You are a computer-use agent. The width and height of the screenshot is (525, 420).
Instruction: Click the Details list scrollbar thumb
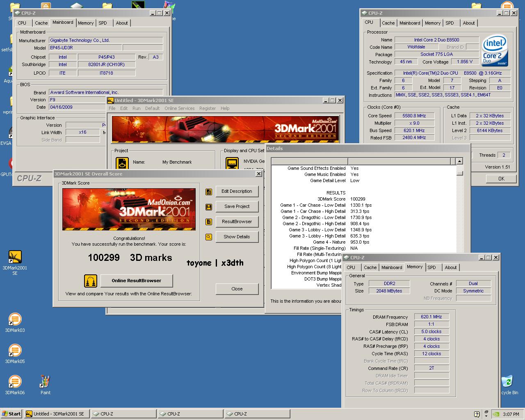coord(460,173)
